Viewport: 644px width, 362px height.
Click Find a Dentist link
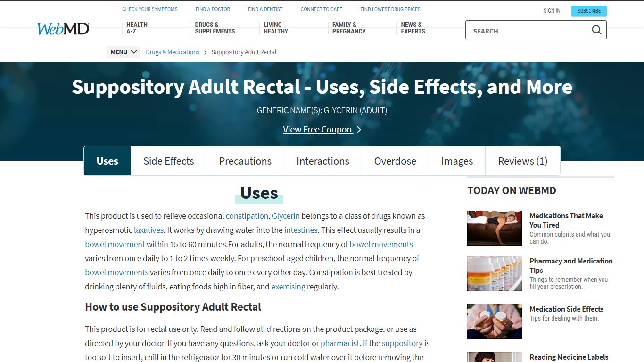pos(265,9)
